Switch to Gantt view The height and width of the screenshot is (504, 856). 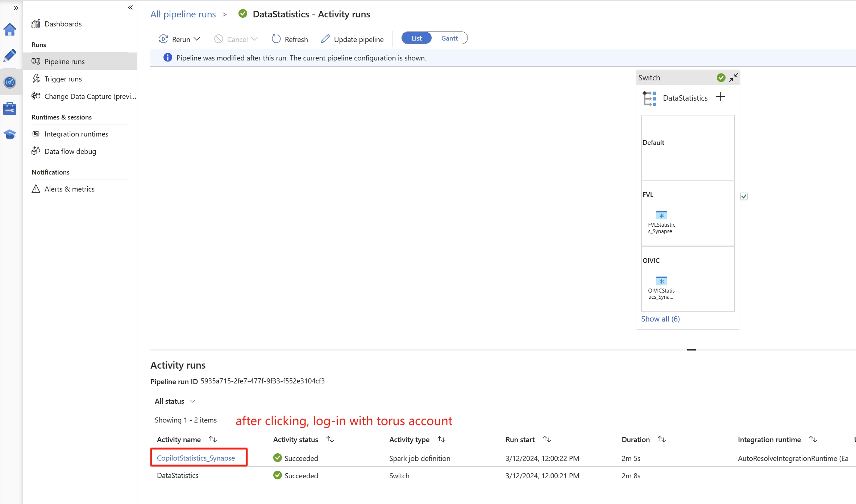pyautogui.click(x=449, y=38)
